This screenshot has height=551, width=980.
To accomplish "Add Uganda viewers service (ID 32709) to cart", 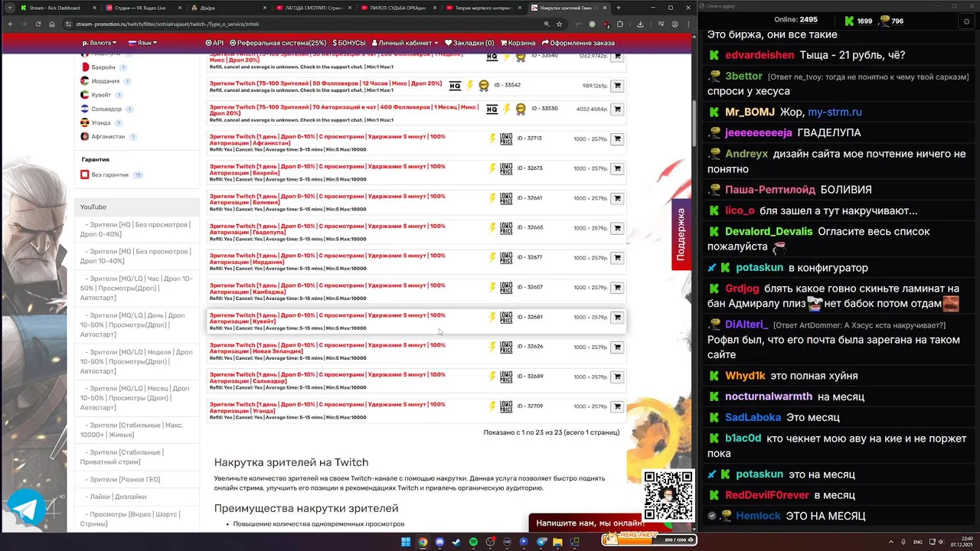I will (617, 406).
